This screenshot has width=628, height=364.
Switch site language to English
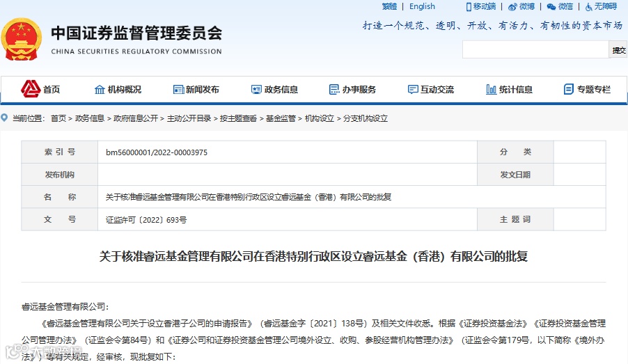click(422, 6)
